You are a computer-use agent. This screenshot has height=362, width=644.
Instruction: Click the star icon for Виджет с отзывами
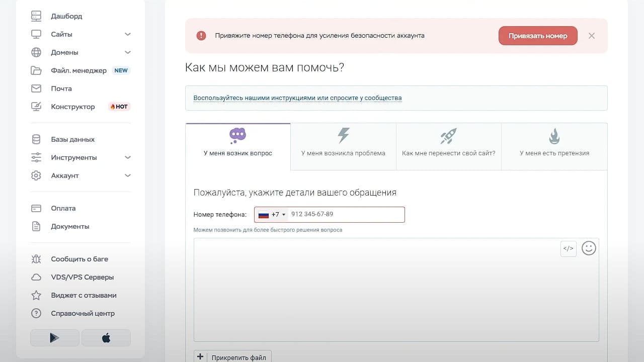36,295
